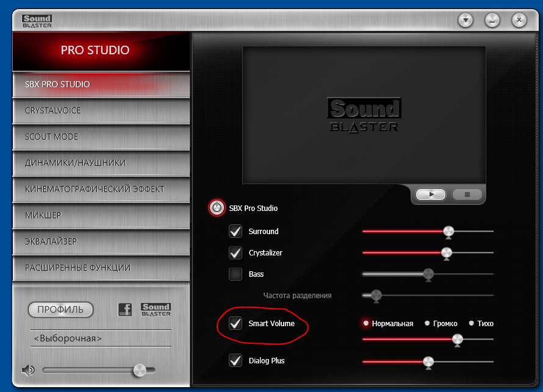Minimize the Sound Blaster window
543x392 pixels.
tap(492, 20)
